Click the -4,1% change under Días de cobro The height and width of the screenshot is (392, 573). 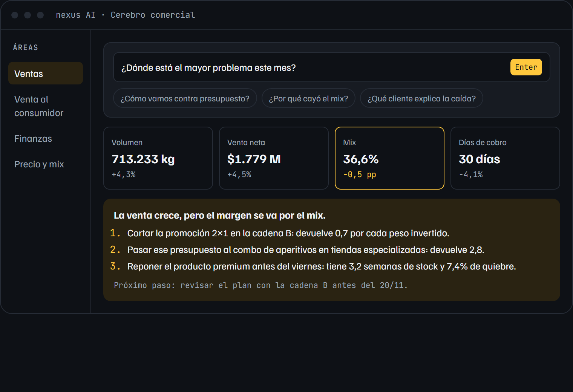pos(471,175)
